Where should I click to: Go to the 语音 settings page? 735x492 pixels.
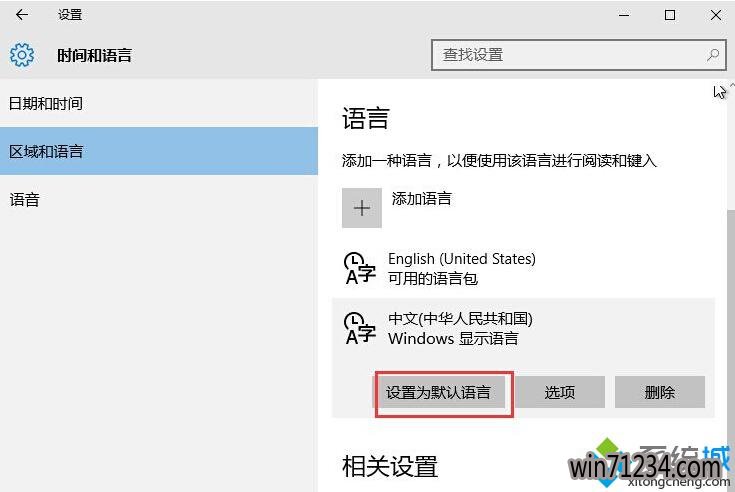coord(25,199)
